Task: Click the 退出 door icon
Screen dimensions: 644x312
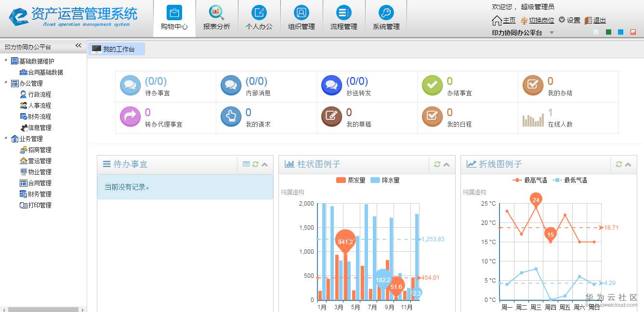Action: (x=588, y=20)
